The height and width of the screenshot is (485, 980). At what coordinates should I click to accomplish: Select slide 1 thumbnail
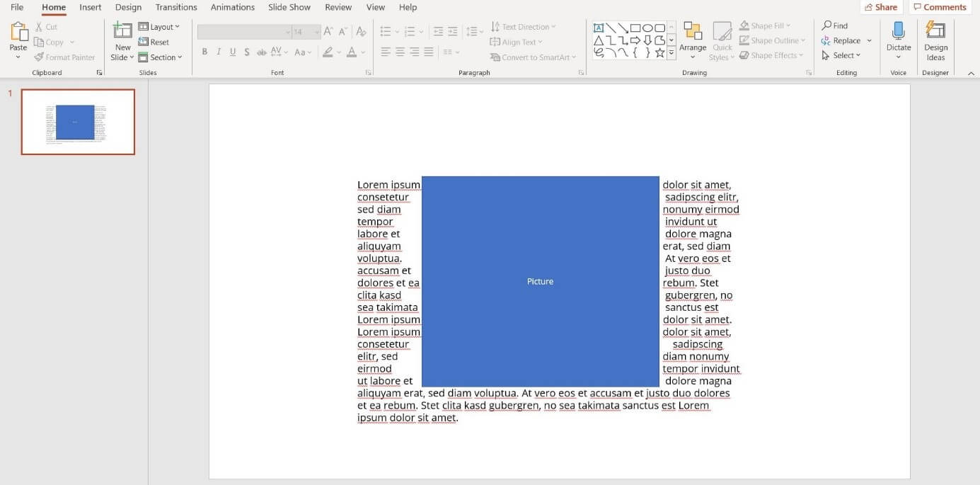click(x=77, y=121)
